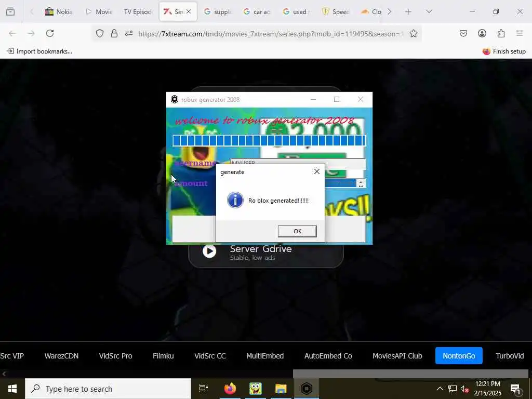532x399 pixels.
Task: Select the MoviesAPI Club server
Action: tap(397, 356)
